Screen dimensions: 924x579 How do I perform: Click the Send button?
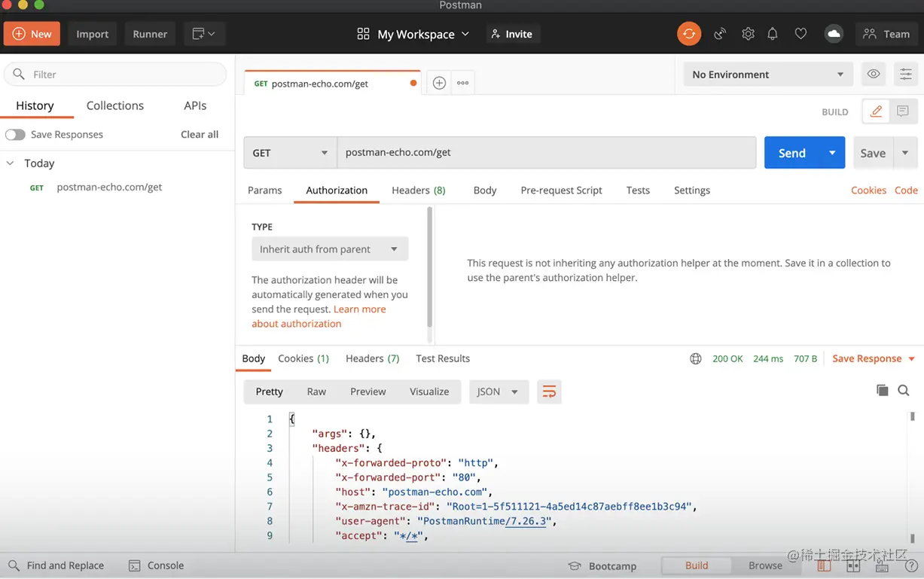pyautogui.click(x=792, y=152)
